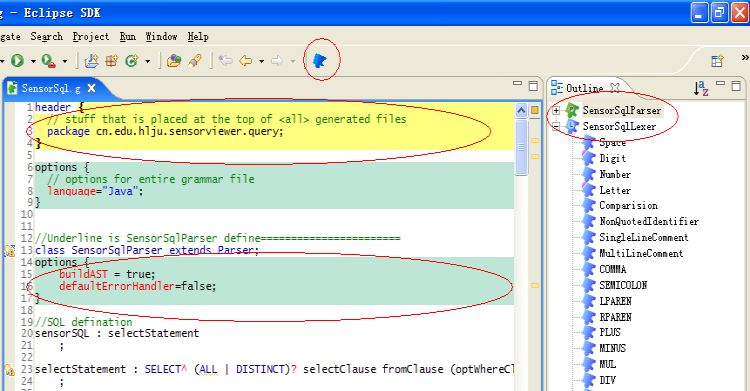Click the warning marker beside line 13

coord(9,250)
